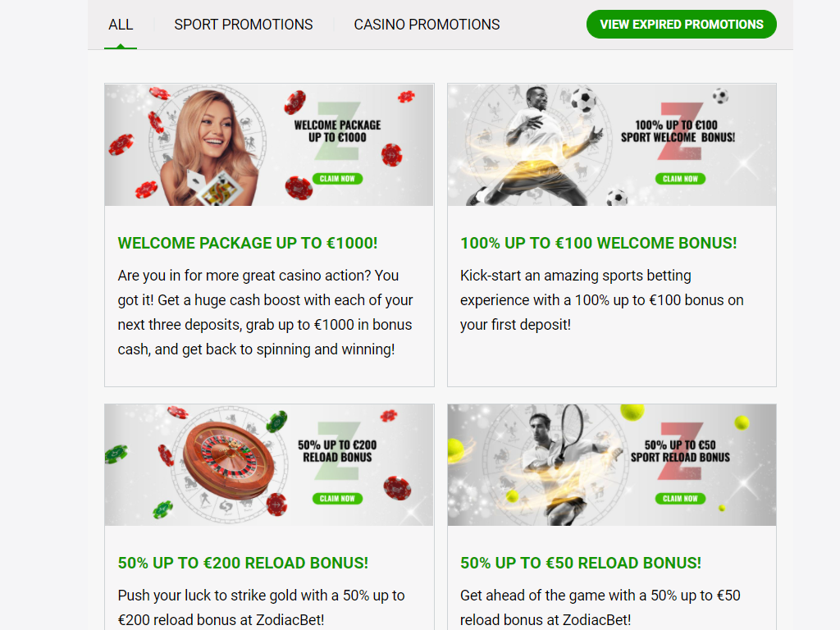Open the Welcome Package Up To €1000 heading
Screen dimensions: 840x630
point(248,243)
